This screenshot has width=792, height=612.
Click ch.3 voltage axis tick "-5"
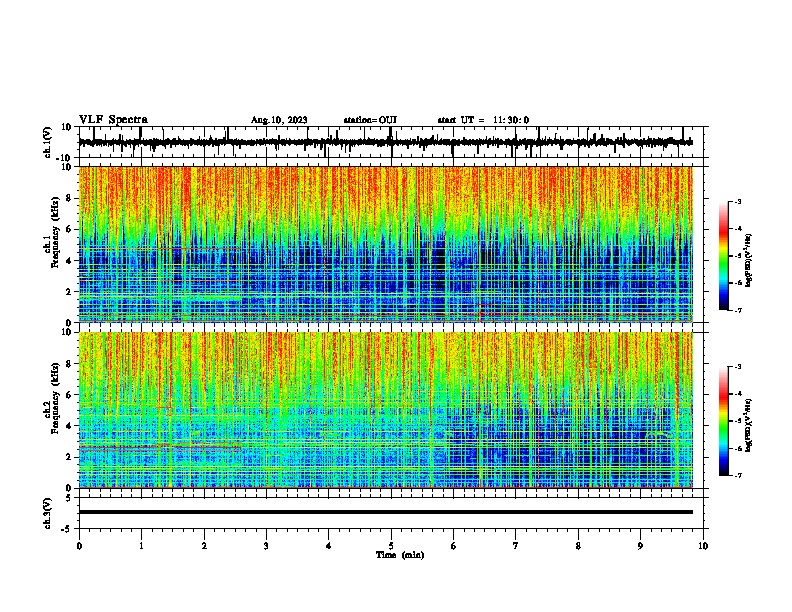(68, 529)
